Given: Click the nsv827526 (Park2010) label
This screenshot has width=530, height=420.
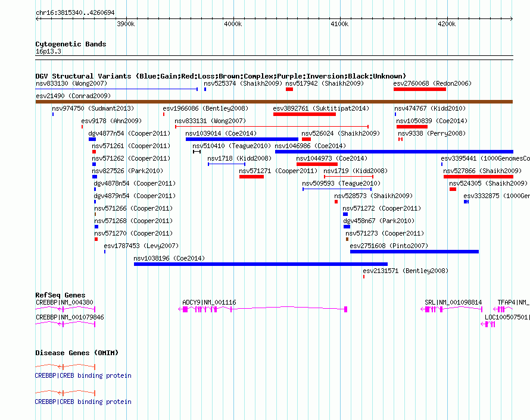Looking at the screenshot, I should click(127, 171).
